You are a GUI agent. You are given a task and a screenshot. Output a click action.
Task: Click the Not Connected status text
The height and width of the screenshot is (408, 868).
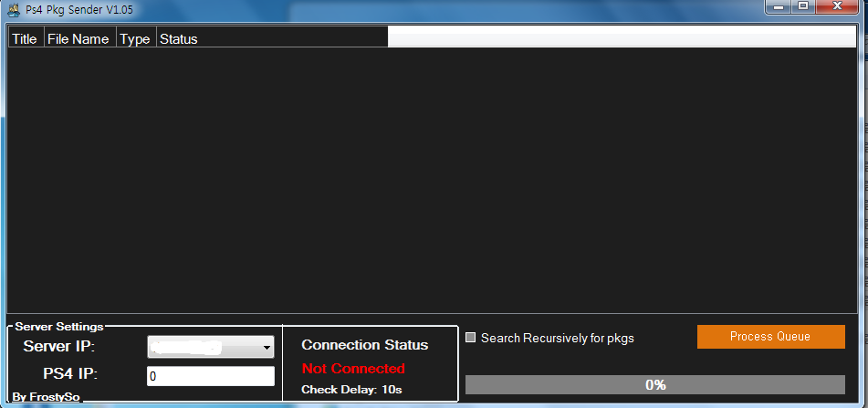pos(353,368)
